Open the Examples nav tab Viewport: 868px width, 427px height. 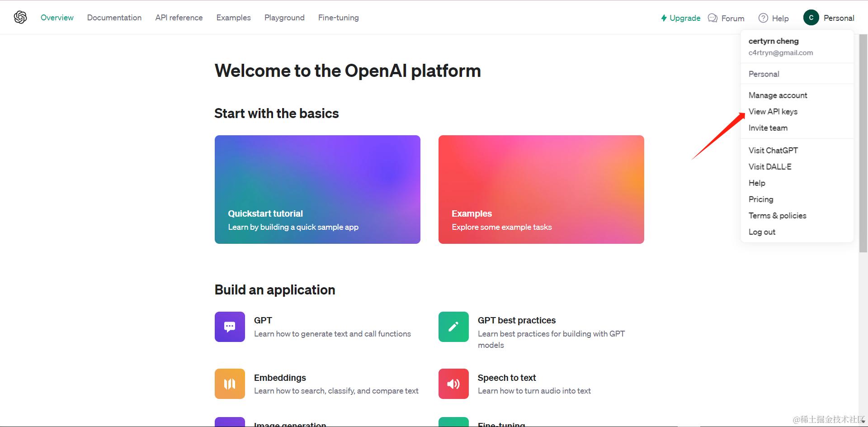tap(234, 18)
